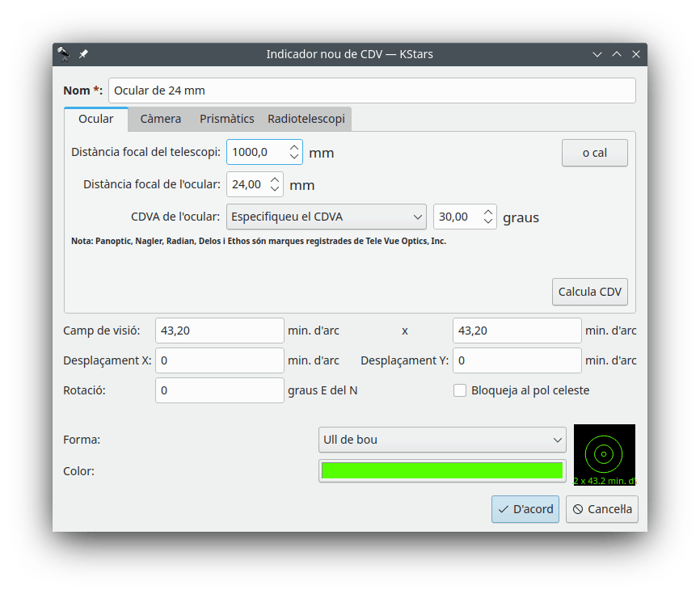Focus the Rotació input field
Viewport: 700px width, 594px height.
[219, 390]
